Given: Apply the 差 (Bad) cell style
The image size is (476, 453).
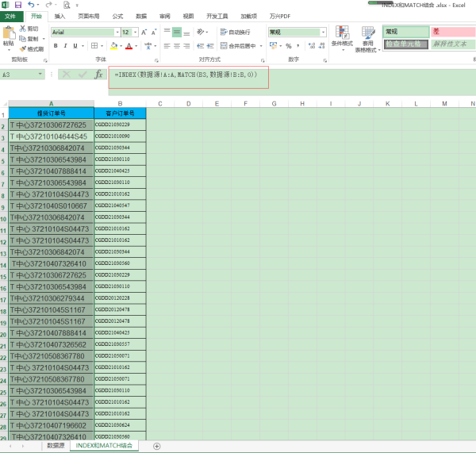Looking at the screenshot, I should [x=452, y=32].
